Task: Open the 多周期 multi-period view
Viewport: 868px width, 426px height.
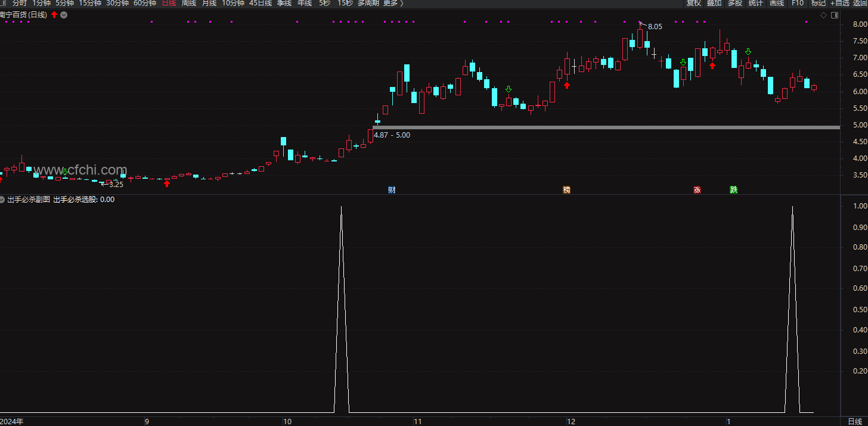Action: click(368, 4)
